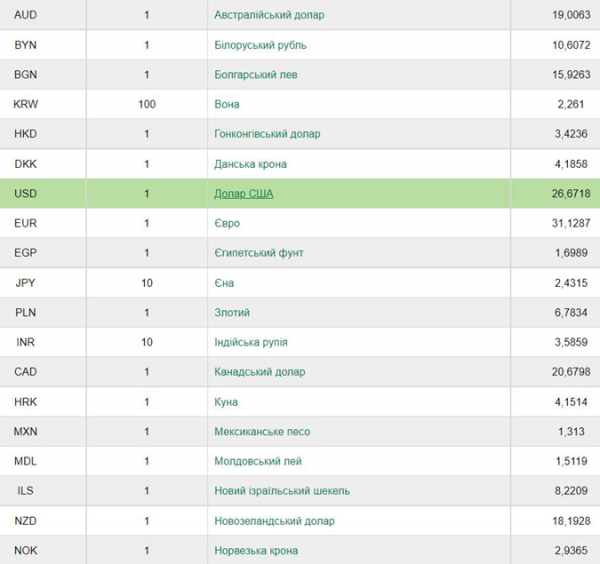This screenshot has height=564, width=600.
Task: Select the Єгипетський фунт link
Action: pos(259,253)
